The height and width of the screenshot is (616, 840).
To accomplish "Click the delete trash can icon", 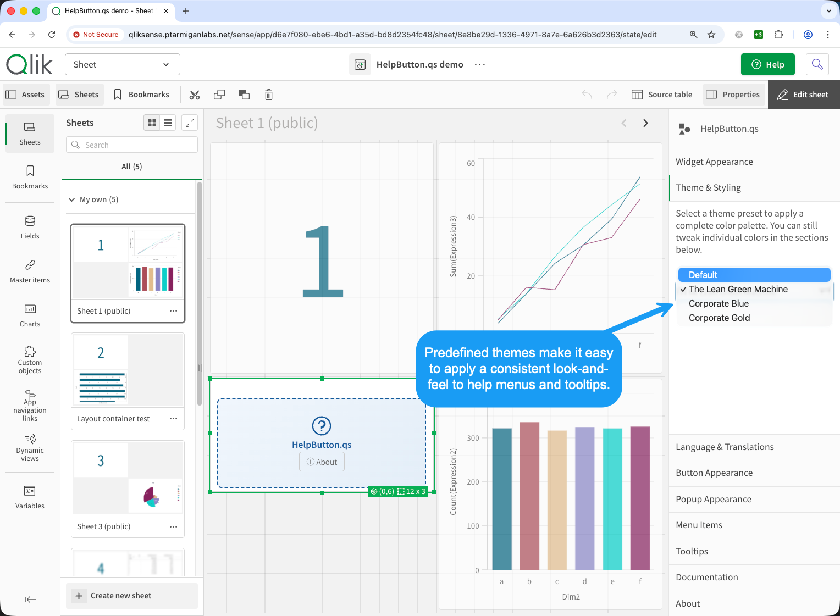I will [x=268, y=95].
